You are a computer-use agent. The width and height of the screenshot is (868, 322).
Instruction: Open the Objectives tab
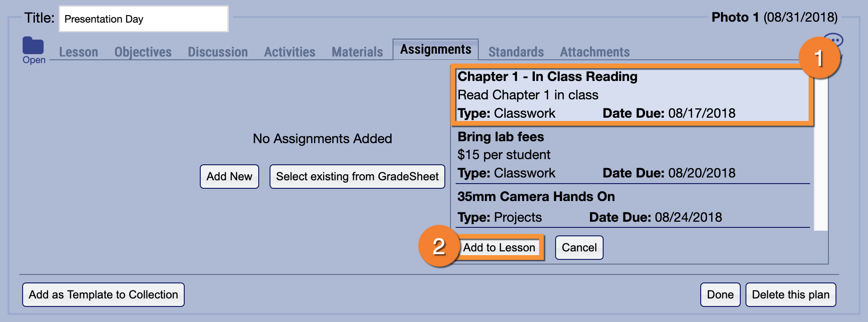coord(143,52)
